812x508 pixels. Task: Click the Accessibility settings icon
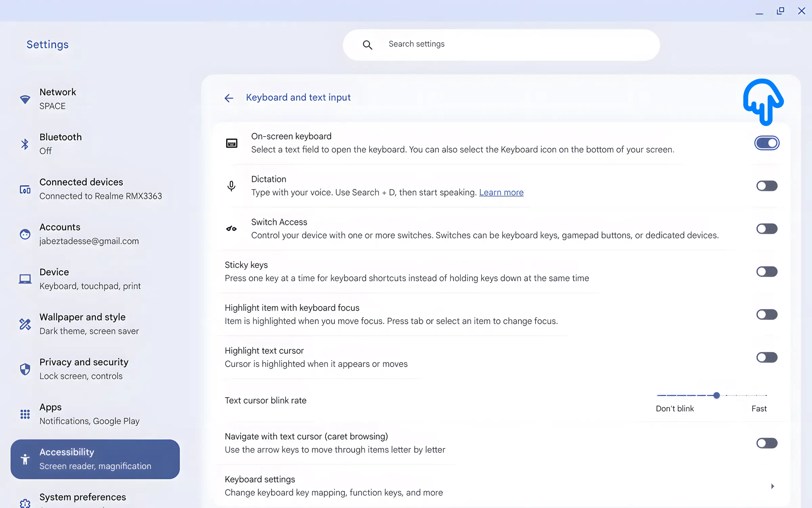click(x=25, y=460)
